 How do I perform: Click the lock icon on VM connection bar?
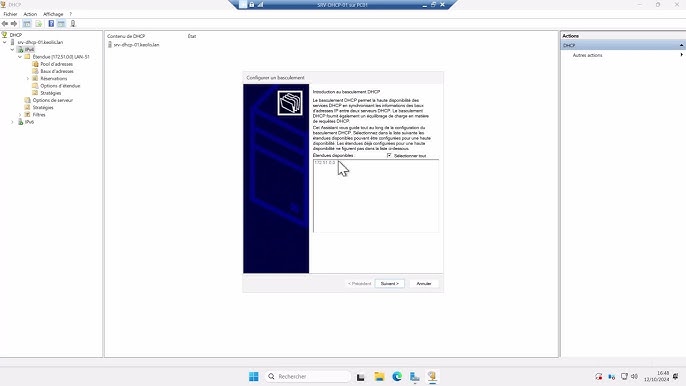pos(252,4)
